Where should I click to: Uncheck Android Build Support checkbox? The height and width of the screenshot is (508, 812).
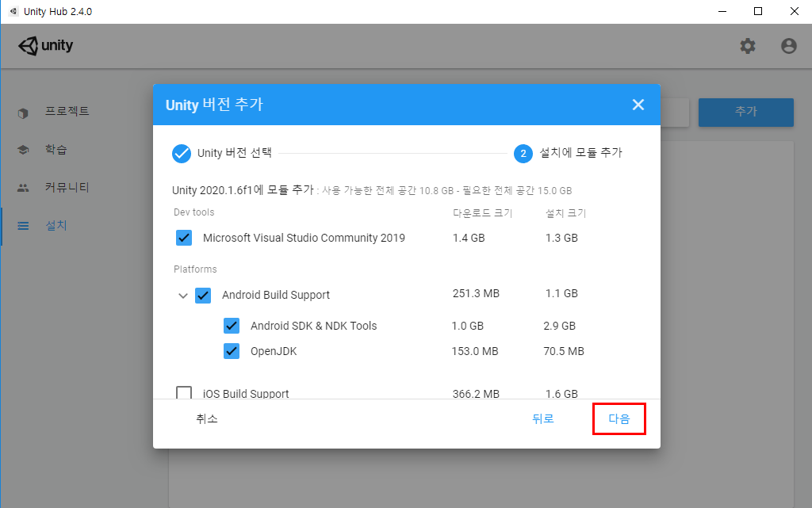coord(203,296)
